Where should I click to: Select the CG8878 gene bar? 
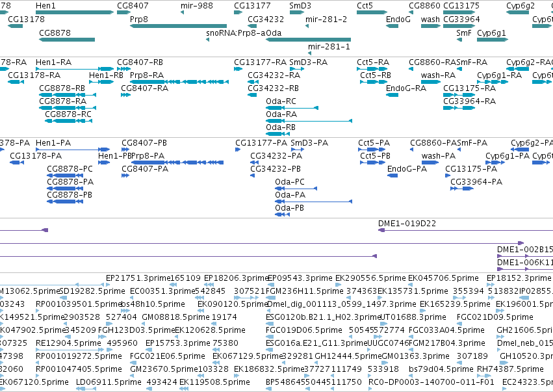pyautogui.click(x=67, y=40)
